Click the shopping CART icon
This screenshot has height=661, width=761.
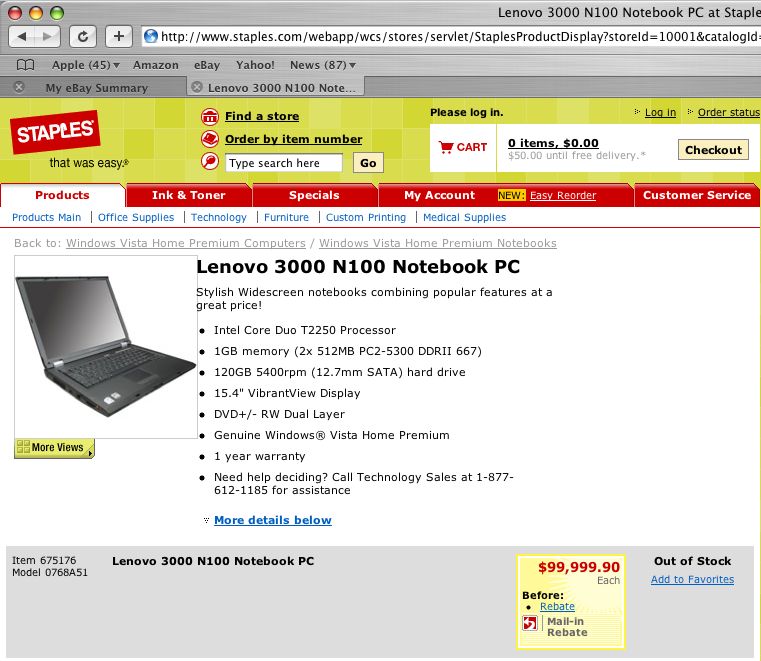click(446, 147)
